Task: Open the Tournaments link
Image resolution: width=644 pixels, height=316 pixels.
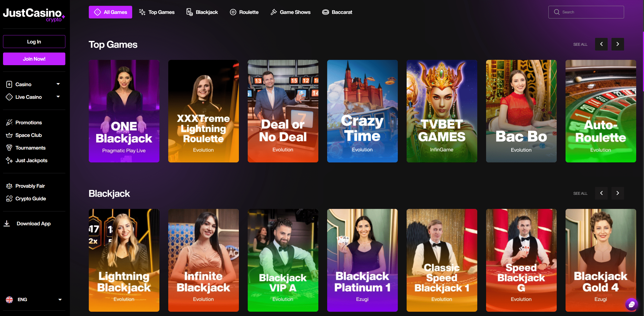Action: (30, 148)
